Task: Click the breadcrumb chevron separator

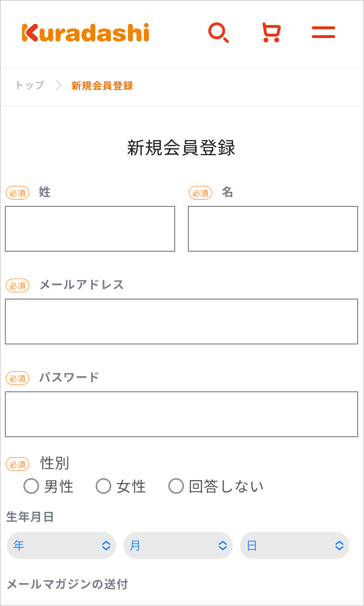Action: [59, 85]
